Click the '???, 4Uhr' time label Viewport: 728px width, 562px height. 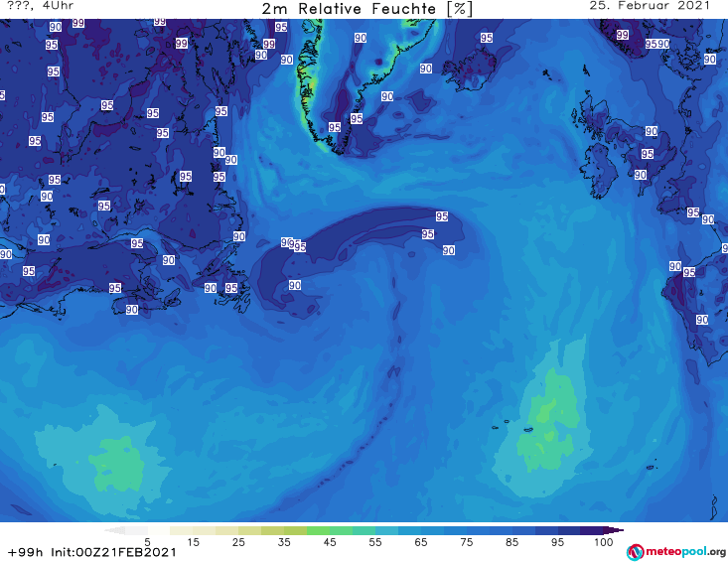(40, 6)
